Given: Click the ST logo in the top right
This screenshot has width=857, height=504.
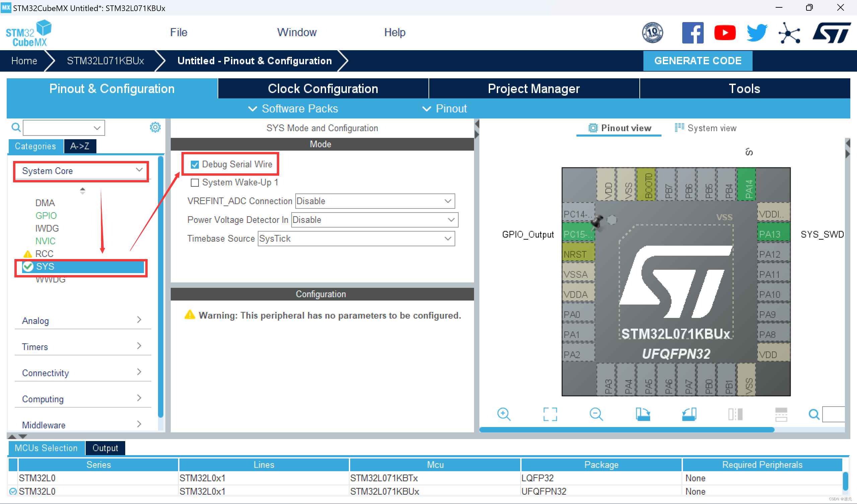Looking at the screenshot, I should click(832, 33).
